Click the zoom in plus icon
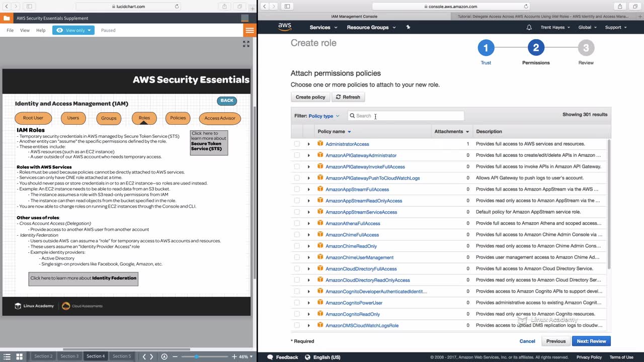644x362 pixels. (x=234, y=356)
